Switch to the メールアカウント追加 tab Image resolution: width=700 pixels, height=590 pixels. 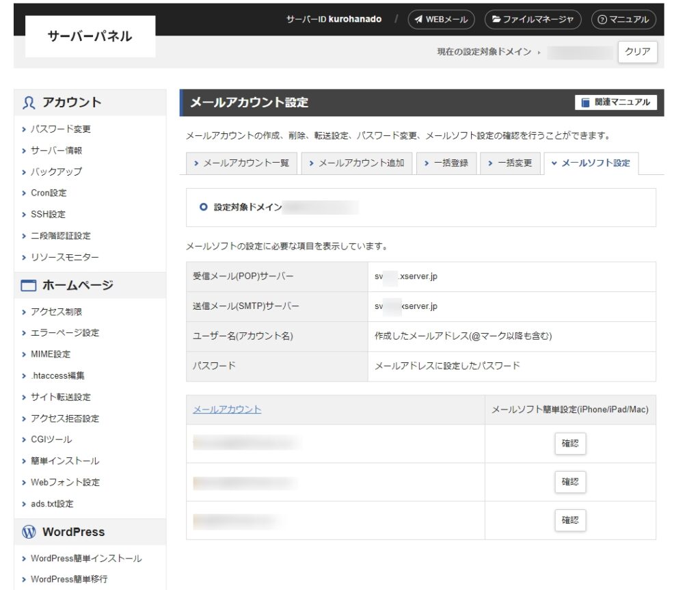click(357, 163)
